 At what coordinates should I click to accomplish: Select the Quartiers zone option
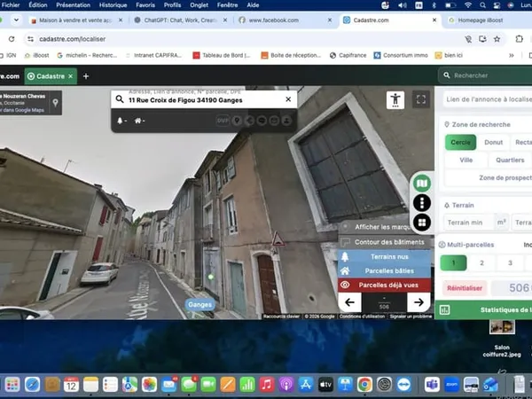tap(510, 160)
